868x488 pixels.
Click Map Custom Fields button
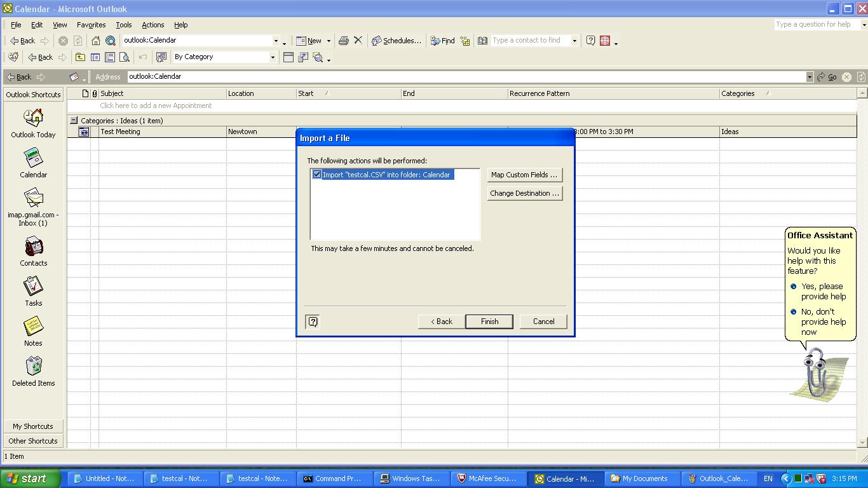click(524, 175)
